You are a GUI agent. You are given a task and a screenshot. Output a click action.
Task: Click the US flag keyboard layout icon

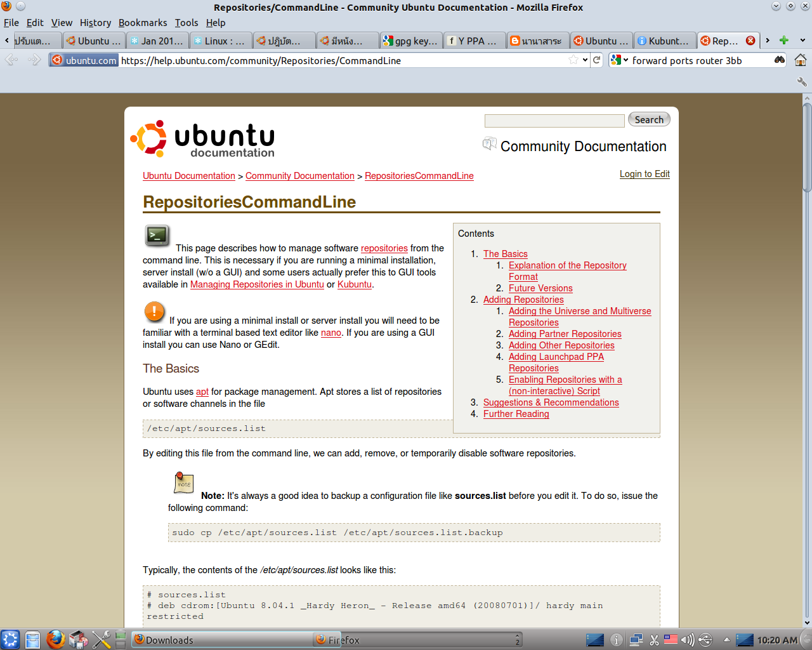point(671,639)
